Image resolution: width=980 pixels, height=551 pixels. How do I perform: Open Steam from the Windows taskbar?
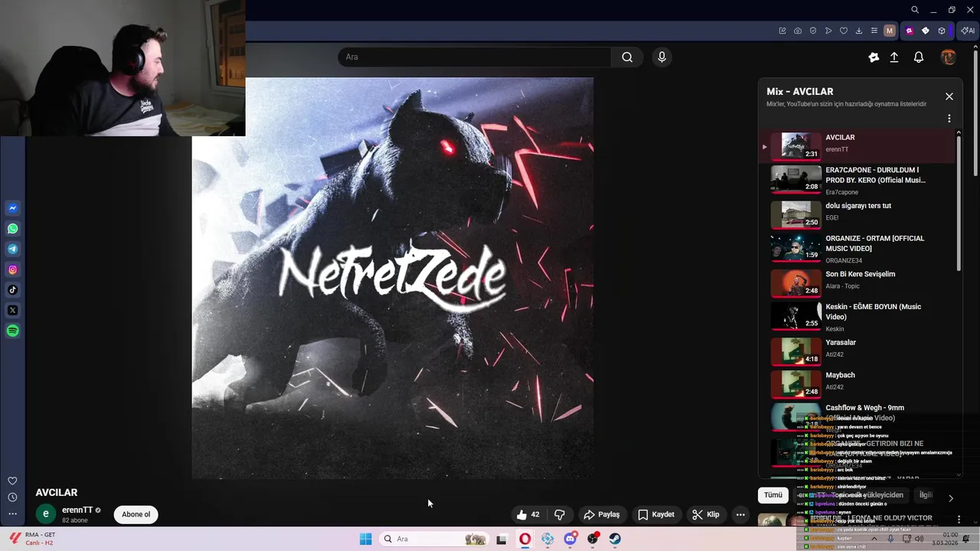point(615,539)
